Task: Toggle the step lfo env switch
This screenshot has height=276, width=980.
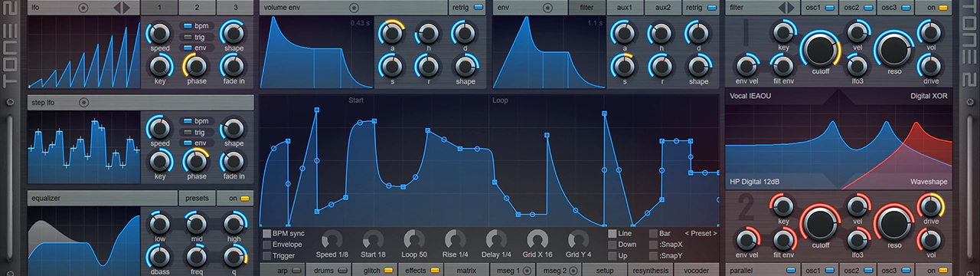Action: (x=187, y=143)
